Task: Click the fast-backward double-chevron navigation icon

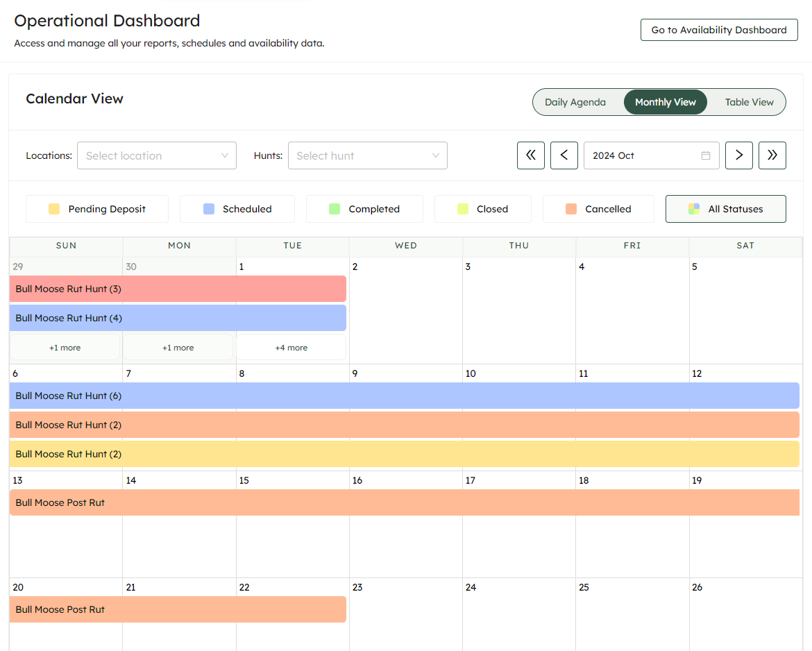Action: click(x=530, y=155)
